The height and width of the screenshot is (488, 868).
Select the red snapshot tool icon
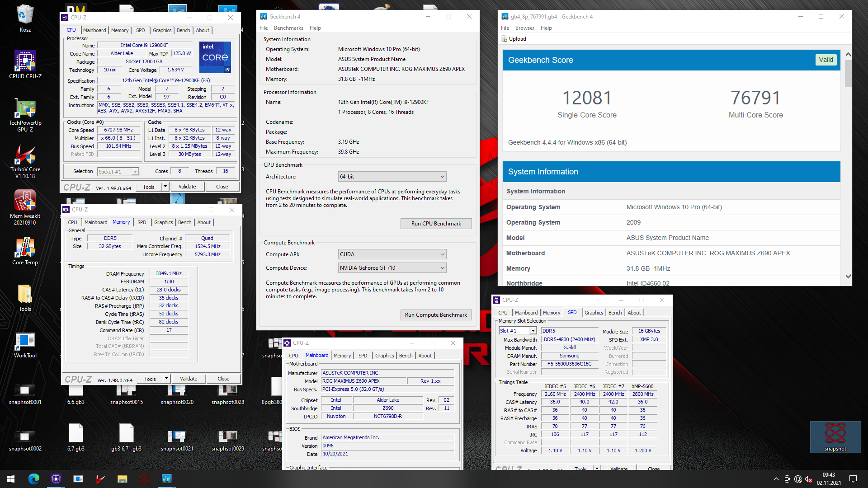[x=835, y=436]
